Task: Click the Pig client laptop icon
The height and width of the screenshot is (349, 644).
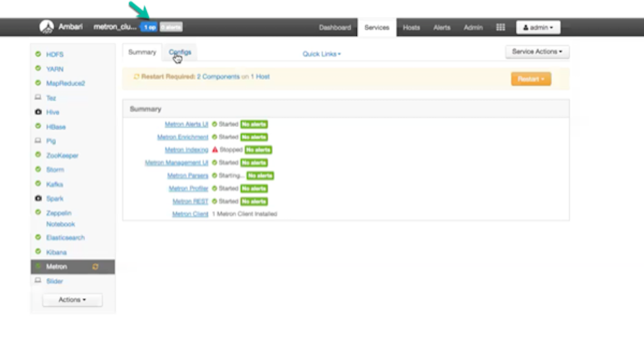Action: pyautogui.click(x=38, y=140)
